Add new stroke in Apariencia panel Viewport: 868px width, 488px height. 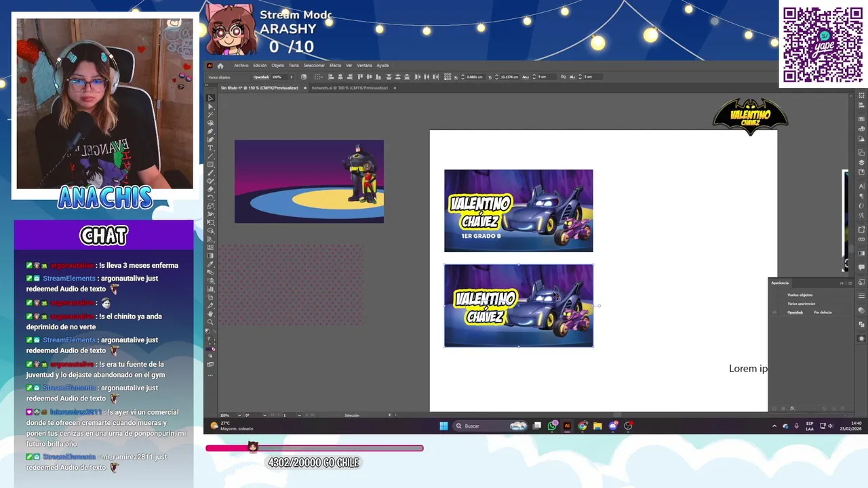click(774, 408)
